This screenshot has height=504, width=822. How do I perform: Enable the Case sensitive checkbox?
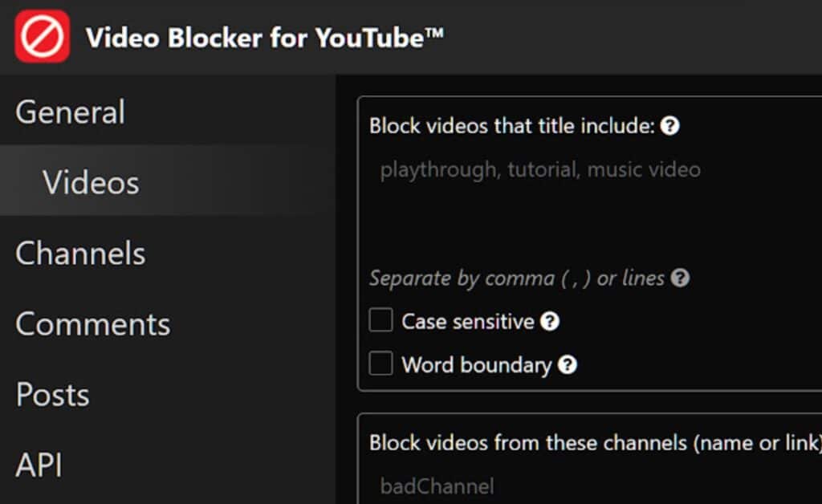click(x=380, y=320)
